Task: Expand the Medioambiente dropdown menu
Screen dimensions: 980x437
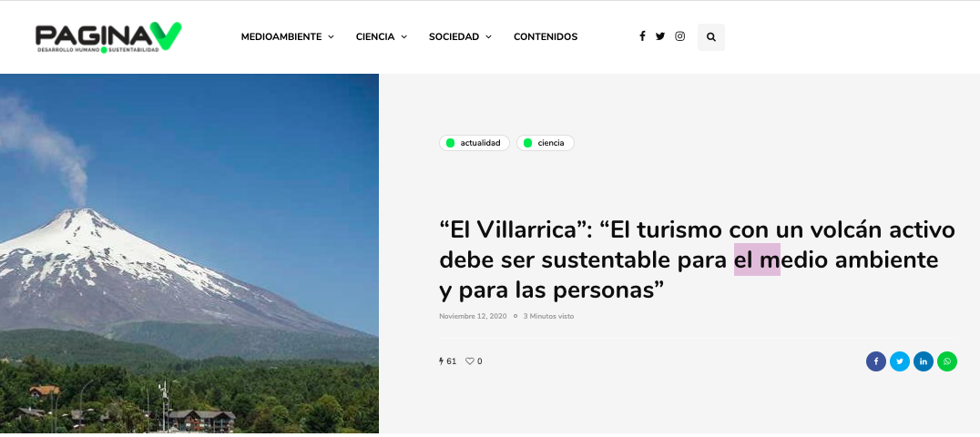Action: pos(288,37)
